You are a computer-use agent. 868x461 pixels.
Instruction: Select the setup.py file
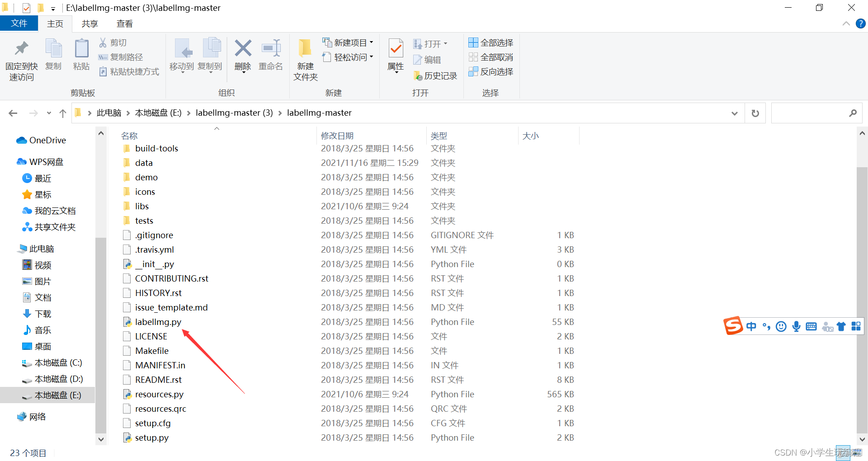[x=151, y=437]
